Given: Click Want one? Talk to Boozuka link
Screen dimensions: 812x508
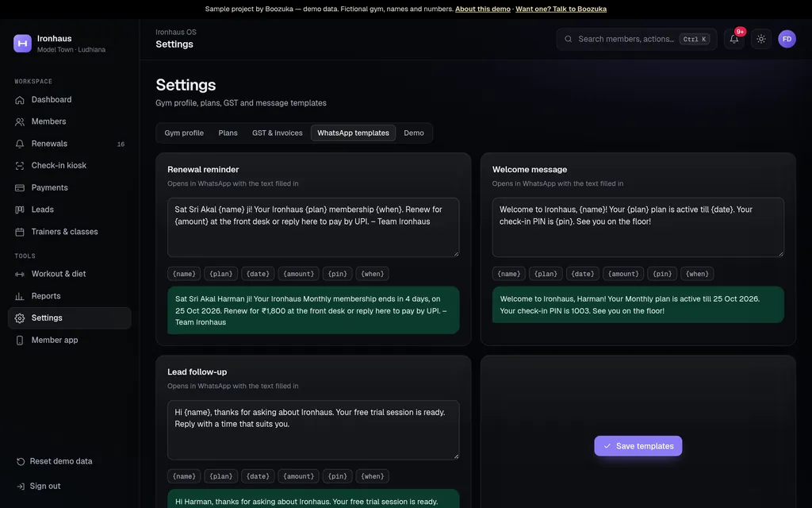Looking at the screenshot, I should tap(561, 9).
